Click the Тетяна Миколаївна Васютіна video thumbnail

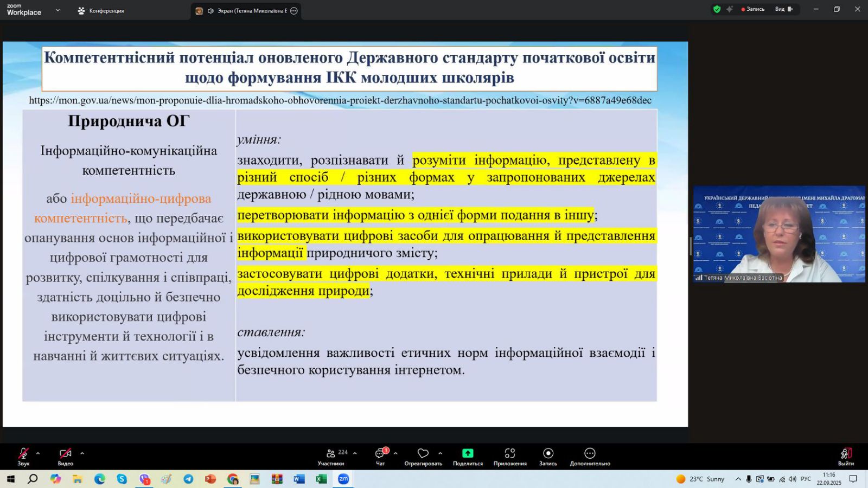click(x=779, y=234)
